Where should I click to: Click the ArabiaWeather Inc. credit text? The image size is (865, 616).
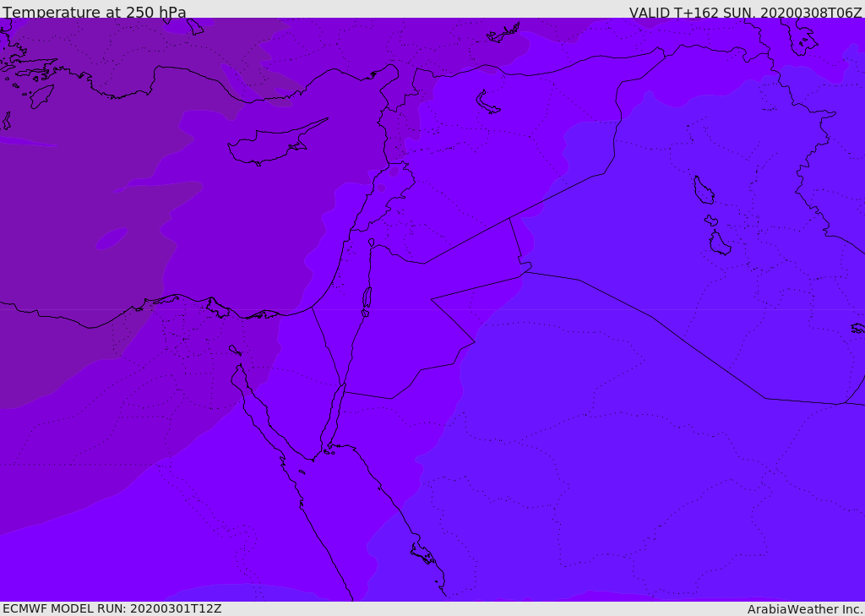click(805, 609)
